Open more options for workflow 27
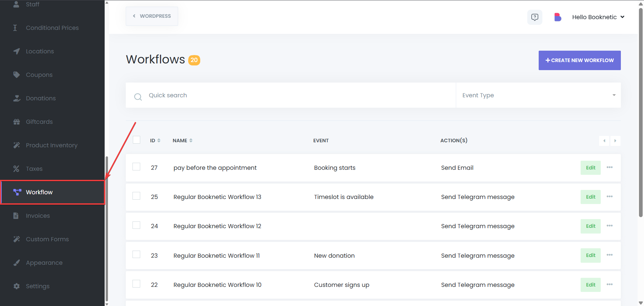Screen dimensions: 644x306 click(609, 167)
